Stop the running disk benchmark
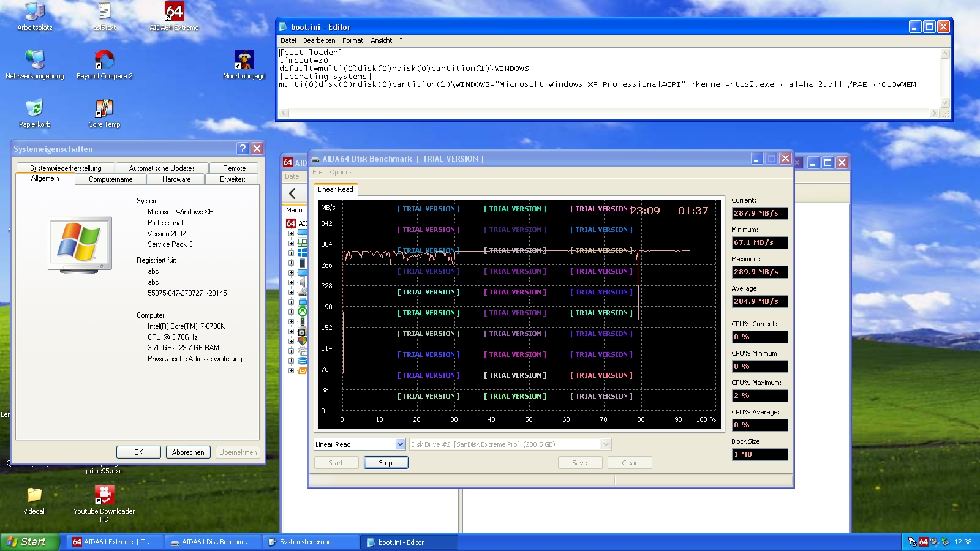The image size is (980, 551). coord(385,463)
